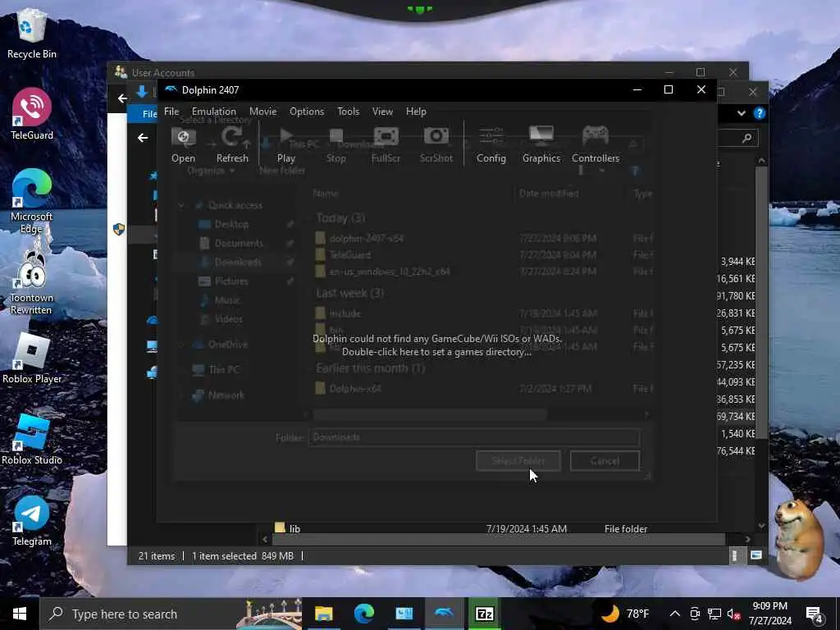Click Cancel in the folder dialog
The height and width of the screenshot is (630, 840).
click(x=605, y=461)
